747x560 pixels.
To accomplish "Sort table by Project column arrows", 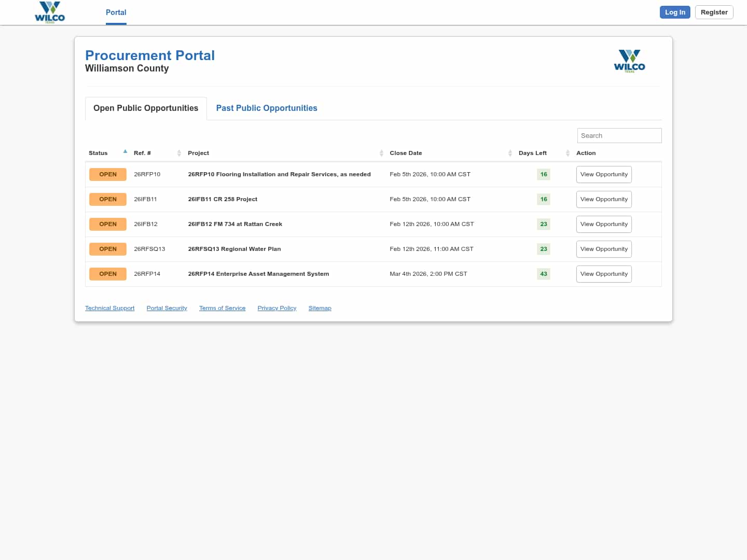I will (381, 153).
